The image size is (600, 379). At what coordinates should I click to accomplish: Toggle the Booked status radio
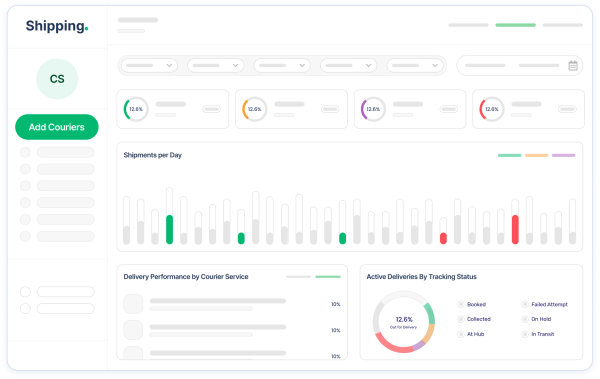[x=461, y=304]
